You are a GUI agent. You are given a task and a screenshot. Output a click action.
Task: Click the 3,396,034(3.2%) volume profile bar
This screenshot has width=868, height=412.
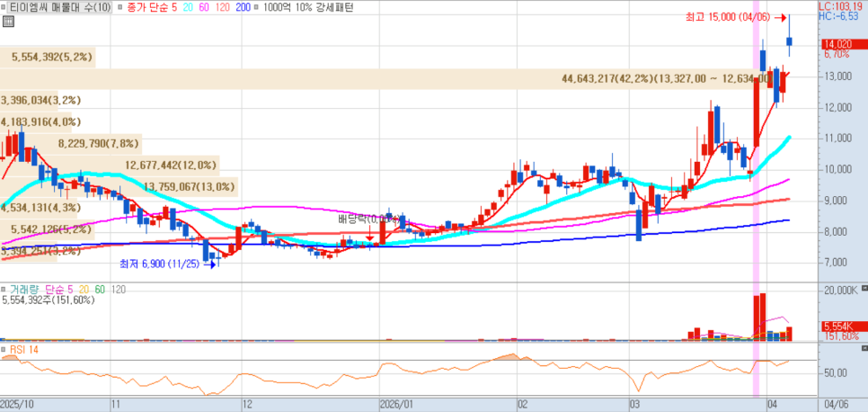pyautogui.click(x=31, y=101)
